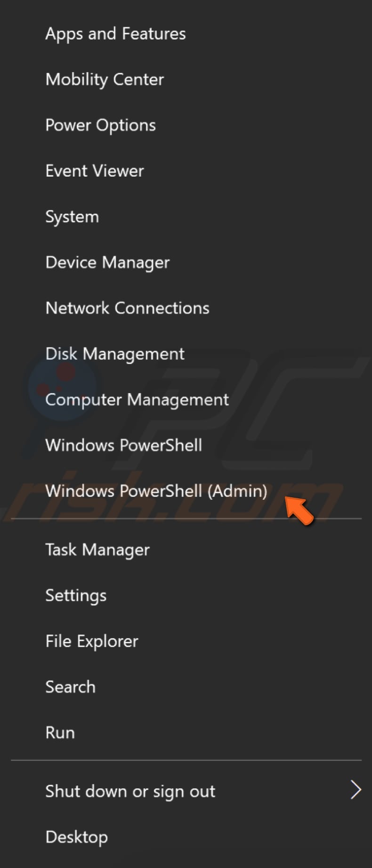Open Computer Management
This screenshot has width=372, height=868.
point(137,399)
